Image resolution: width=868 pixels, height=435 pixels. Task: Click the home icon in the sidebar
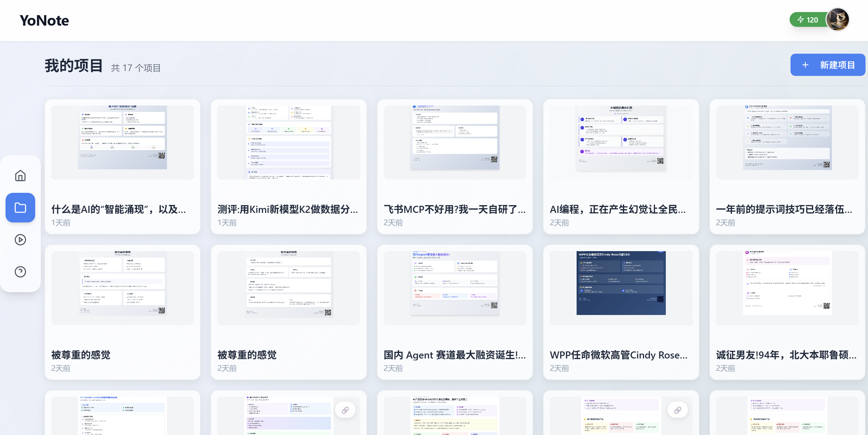(20, 176)
